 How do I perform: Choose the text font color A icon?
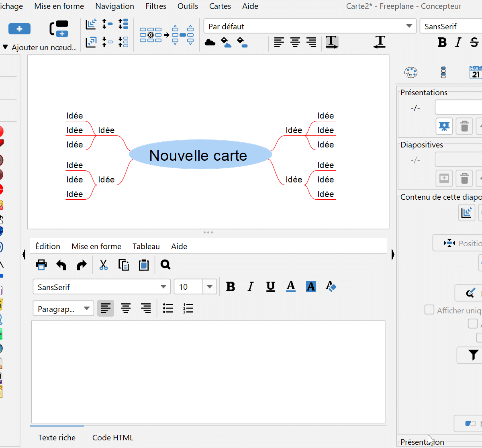[291, 287]
